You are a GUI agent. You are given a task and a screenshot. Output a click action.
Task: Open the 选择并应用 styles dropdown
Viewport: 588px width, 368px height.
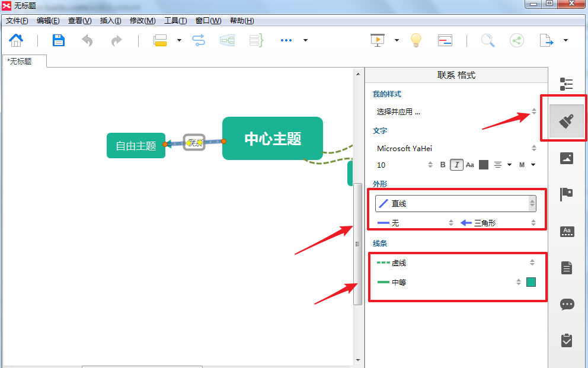pos(533,111)
